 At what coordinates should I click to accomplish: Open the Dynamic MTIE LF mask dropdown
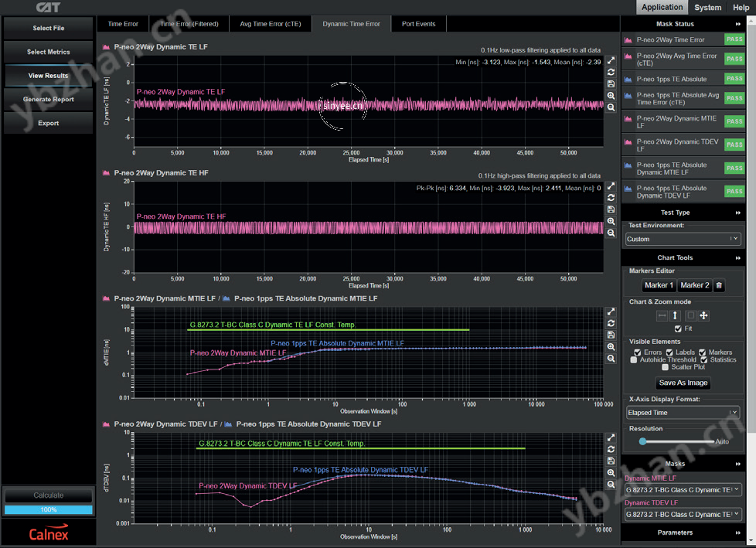(x=683, y=490)
